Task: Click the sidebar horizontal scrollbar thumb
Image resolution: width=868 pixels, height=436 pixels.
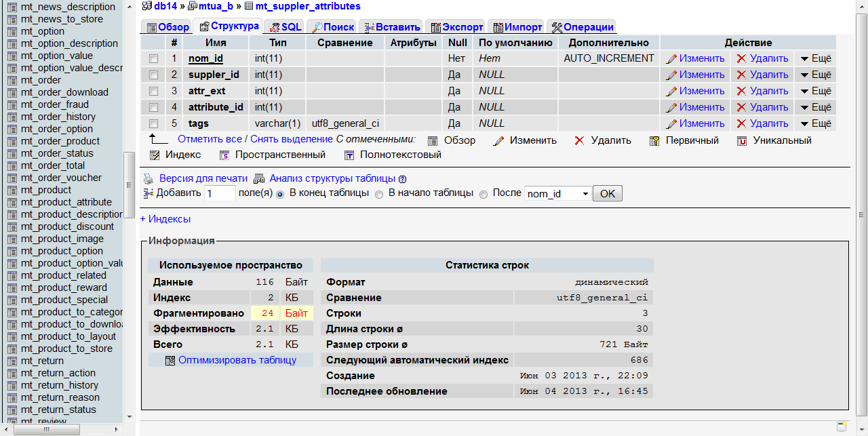Action: coord(45,430)
